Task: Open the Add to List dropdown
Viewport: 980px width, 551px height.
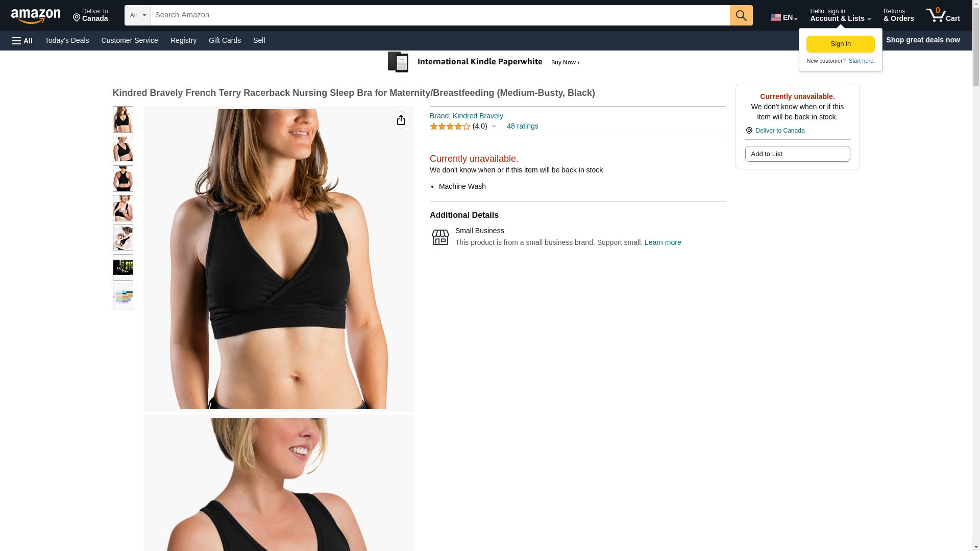Action: click(x=797, y=154)
